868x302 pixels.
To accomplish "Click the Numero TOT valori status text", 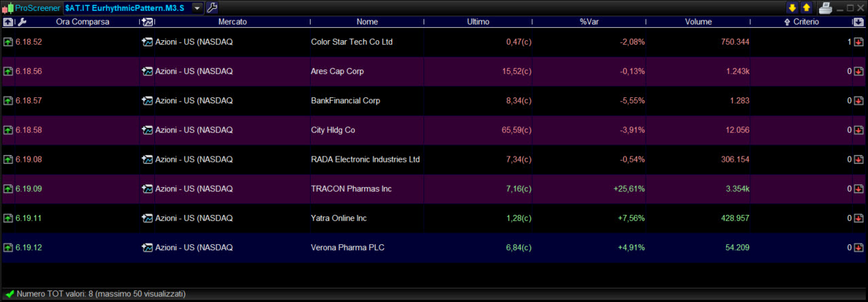I will pyautogui.click(x=101, y=295).
